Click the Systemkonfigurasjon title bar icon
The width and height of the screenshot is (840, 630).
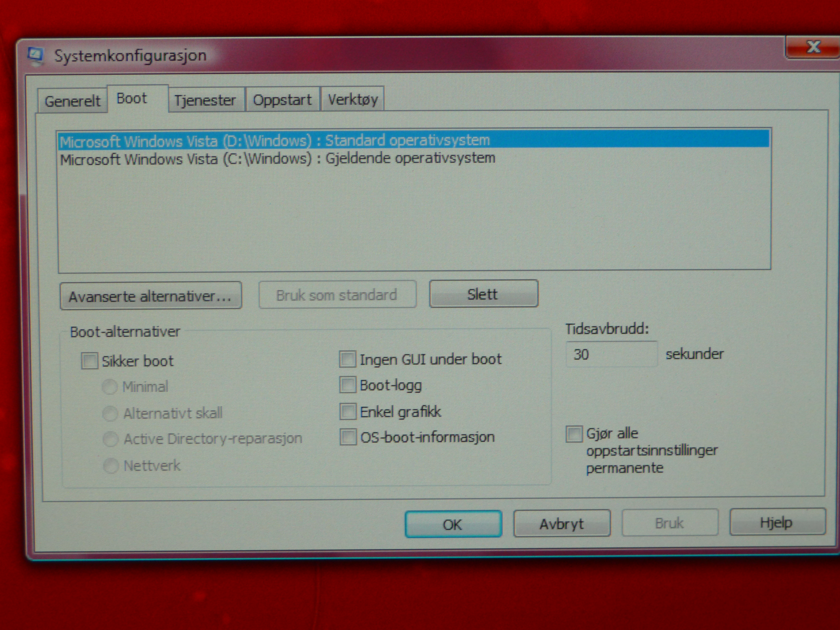tap(36, 56)
